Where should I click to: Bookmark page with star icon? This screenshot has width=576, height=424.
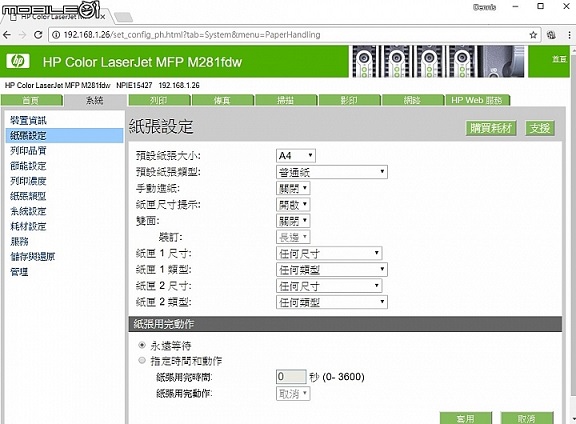533,35
